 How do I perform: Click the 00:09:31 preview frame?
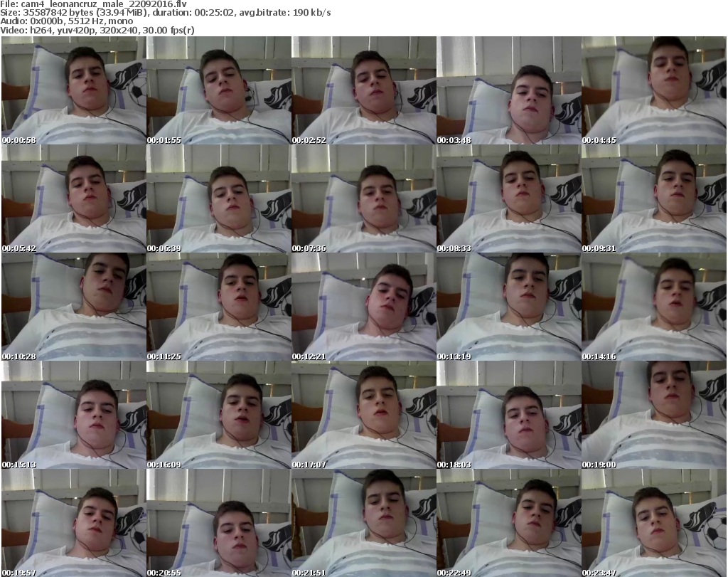(x=654, y=198)
